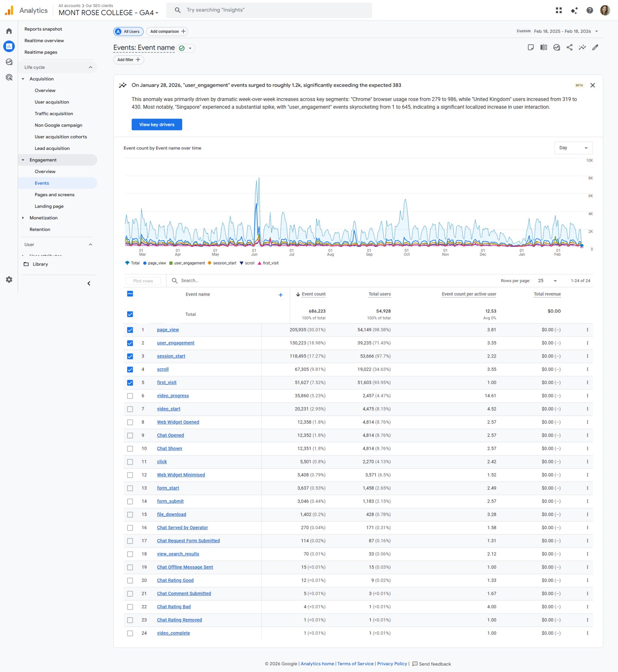
Task: Open the Google apps grid icon
Action: pos(558,10)
